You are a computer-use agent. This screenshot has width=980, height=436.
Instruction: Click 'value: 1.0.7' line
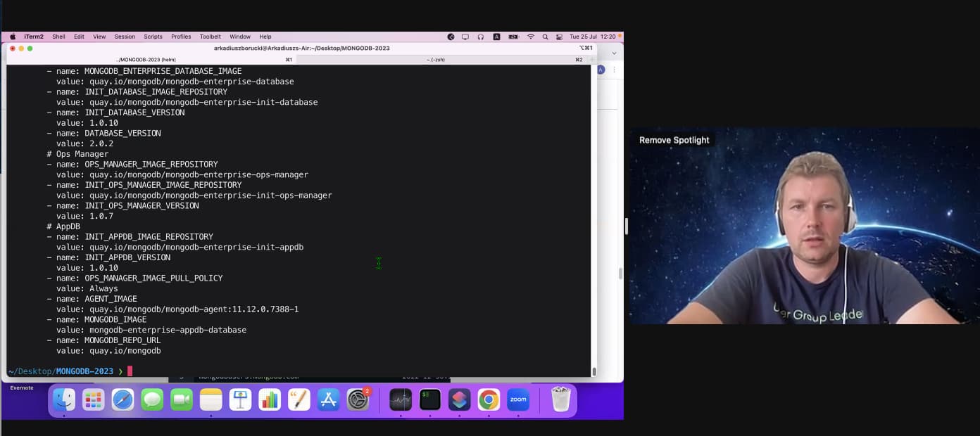(84, 216)
